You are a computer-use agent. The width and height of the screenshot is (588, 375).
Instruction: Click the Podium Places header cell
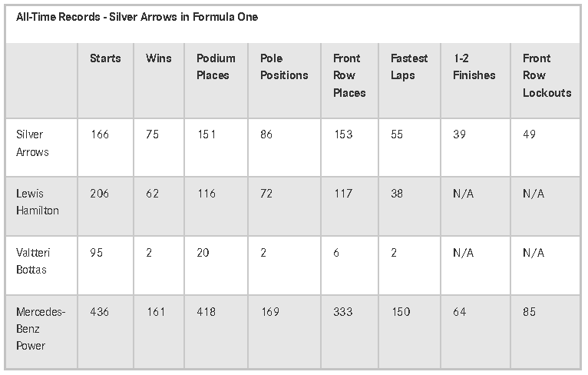point(216,66)
